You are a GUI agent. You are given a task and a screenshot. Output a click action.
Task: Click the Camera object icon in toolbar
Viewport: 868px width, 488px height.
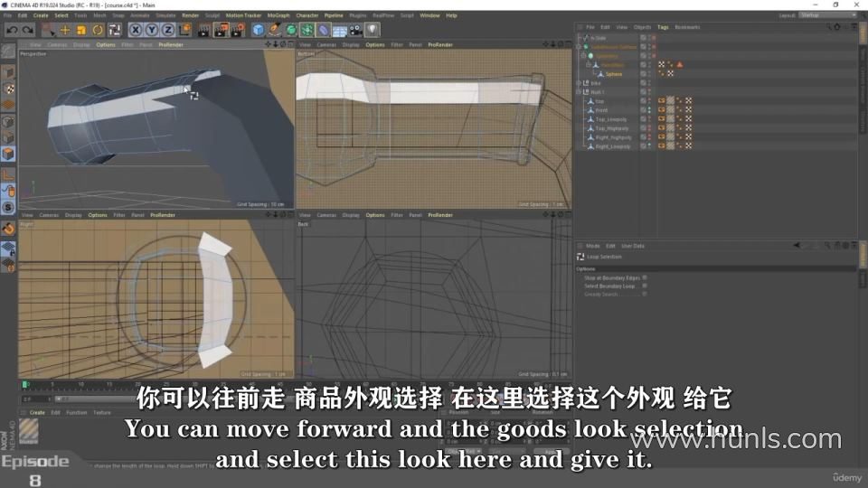click(354, 30)
